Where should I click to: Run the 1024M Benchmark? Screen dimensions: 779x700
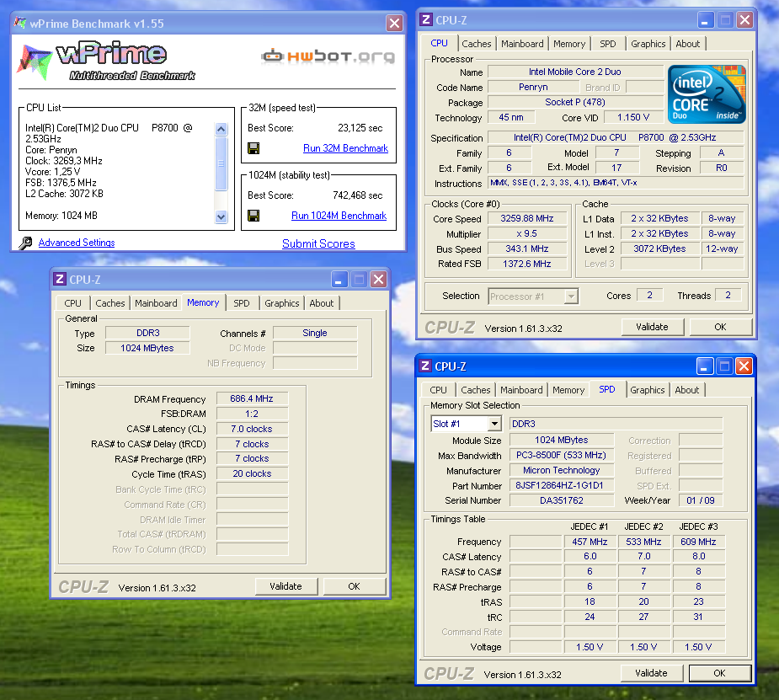pos(339,216)
